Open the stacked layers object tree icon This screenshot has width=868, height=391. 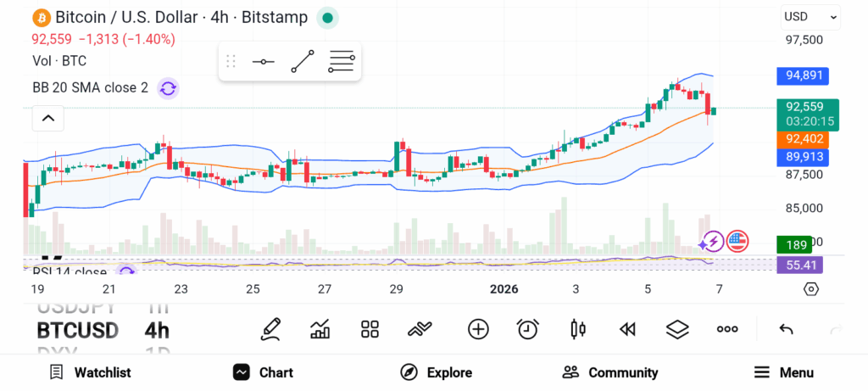[676, 329]
